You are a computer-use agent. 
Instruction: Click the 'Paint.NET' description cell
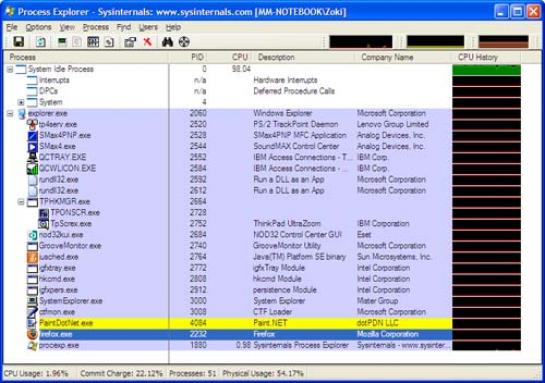coord(270,323)
